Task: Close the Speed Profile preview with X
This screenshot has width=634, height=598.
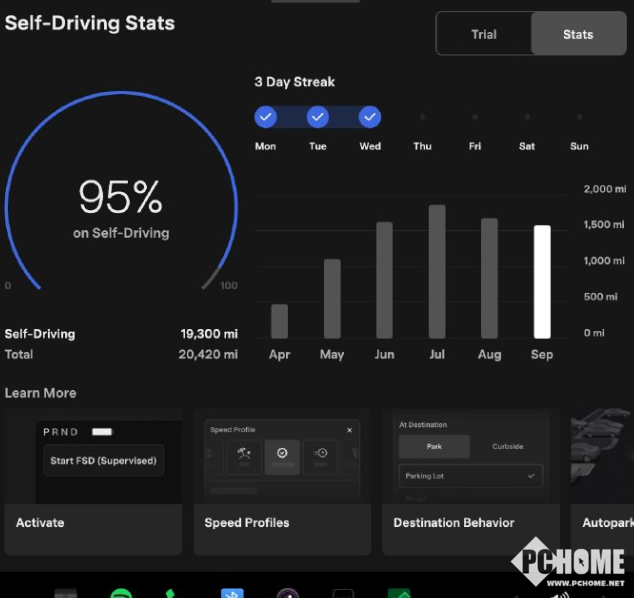Action: (349, 430)
